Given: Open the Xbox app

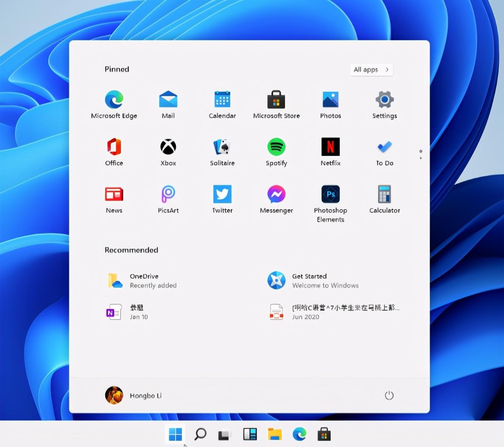Looking at the screenshot, I should pos(168,152).
